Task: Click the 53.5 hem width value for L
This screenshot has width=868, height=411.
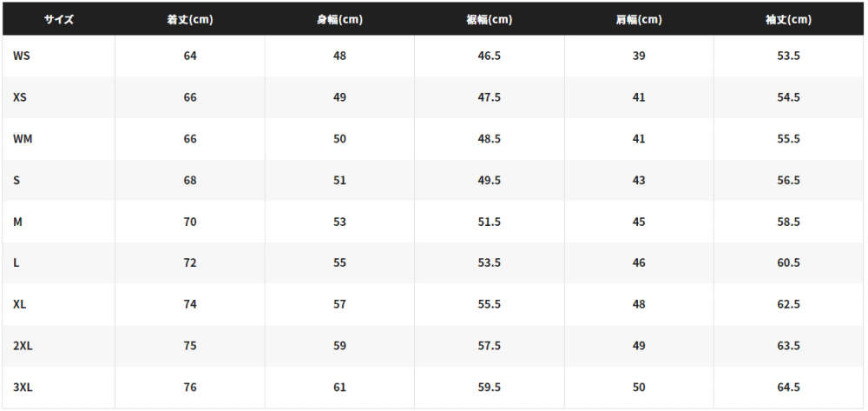Action: tap(490, 263)
